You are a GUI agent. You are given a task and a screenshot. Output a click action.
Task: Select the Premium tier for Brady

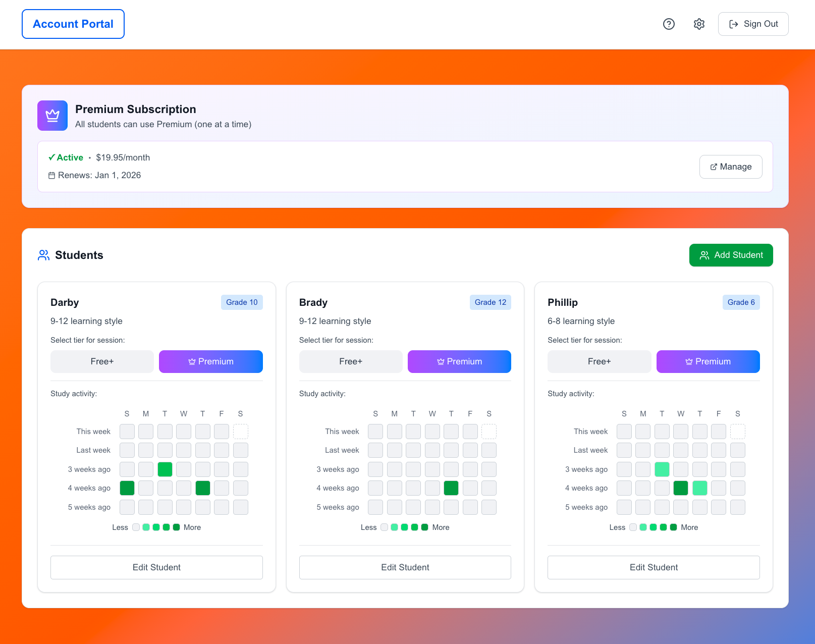click(459, 361)
